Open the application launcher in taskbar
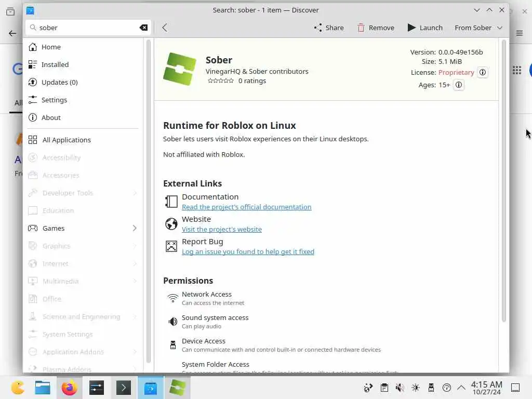 click(18, 388)
